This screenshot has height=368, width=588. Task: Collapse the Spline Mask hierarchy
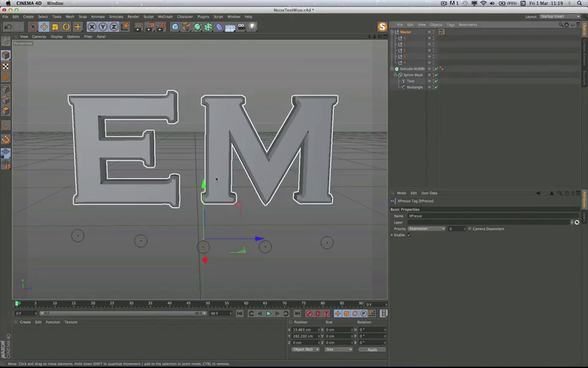tap(395, 75)
